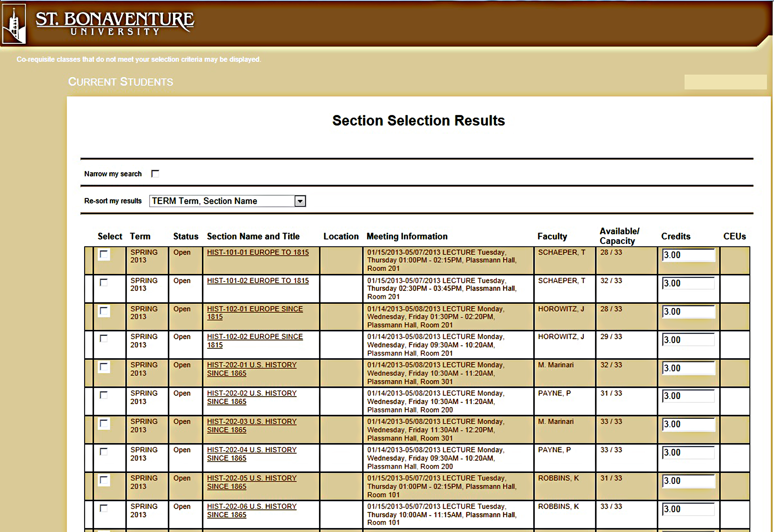Click the credits field for HIST-202-01
The width and height of the screenshot is (774, 532).
click(688, 368)
